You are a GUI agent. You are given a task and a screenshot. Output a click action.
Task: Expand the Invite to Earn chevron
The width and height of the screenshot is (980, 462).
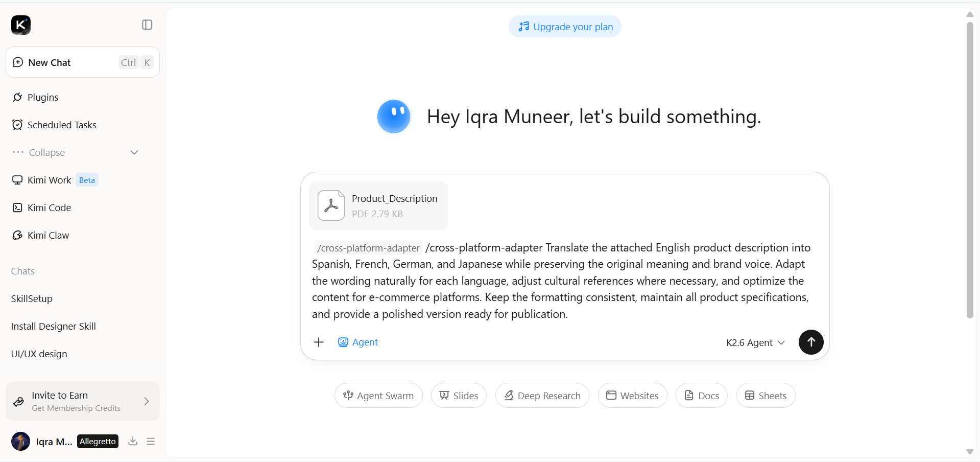(x=147, y=401)
